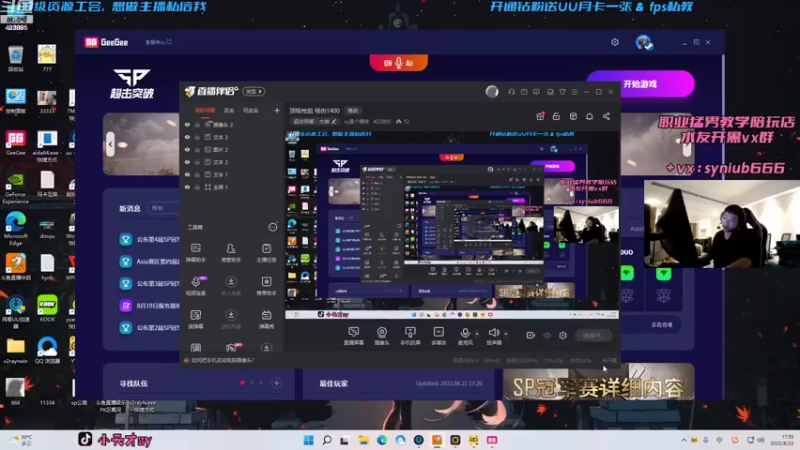Image resolution: width=800 pixels, height=450 pixels.
Task: Hide the 摄像头 2 source layer
Action: (187, 124)
